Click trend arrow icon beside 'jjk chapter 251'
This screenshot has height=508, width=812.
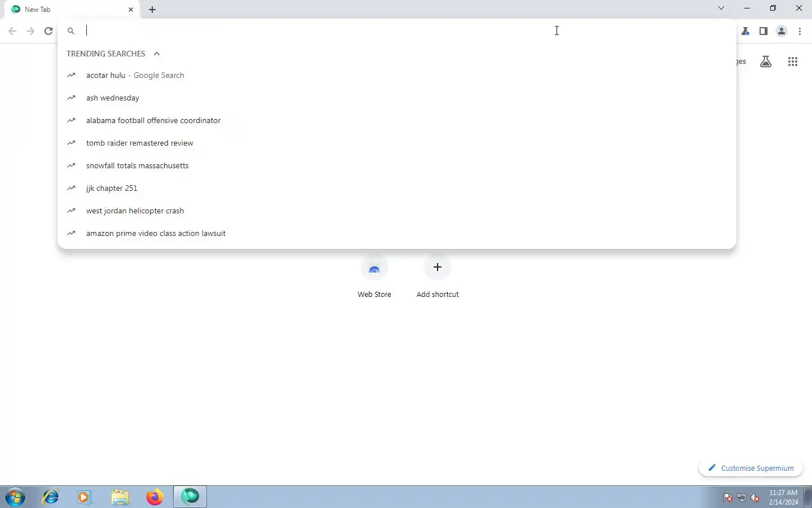(x=71, y=188)
